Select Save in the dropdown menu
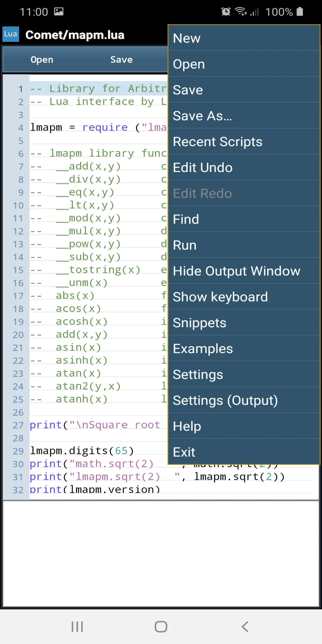The image size is (322, 644). (x=244, y=90)
